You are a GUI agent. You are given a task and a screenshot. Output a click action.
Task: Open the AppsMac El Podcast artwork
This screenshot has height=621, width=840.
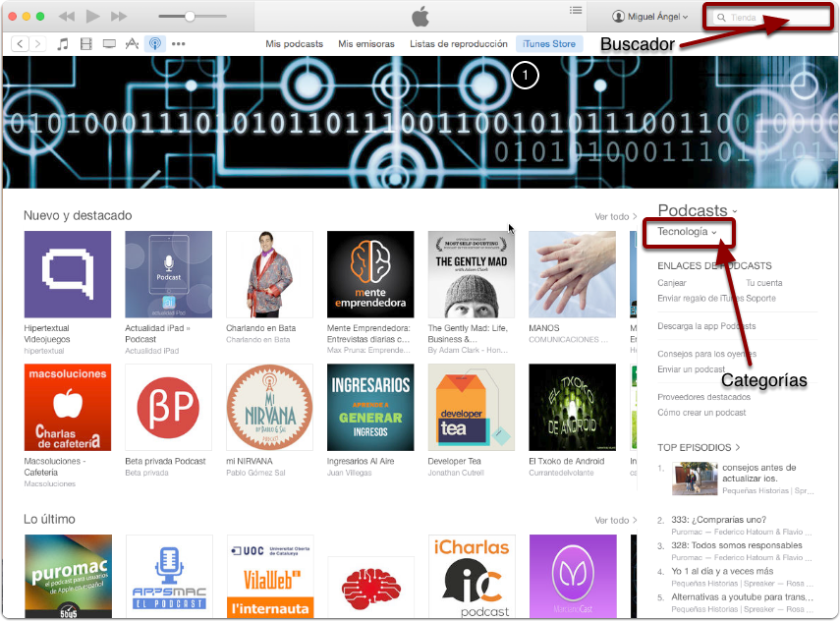(x=169, y=576)
